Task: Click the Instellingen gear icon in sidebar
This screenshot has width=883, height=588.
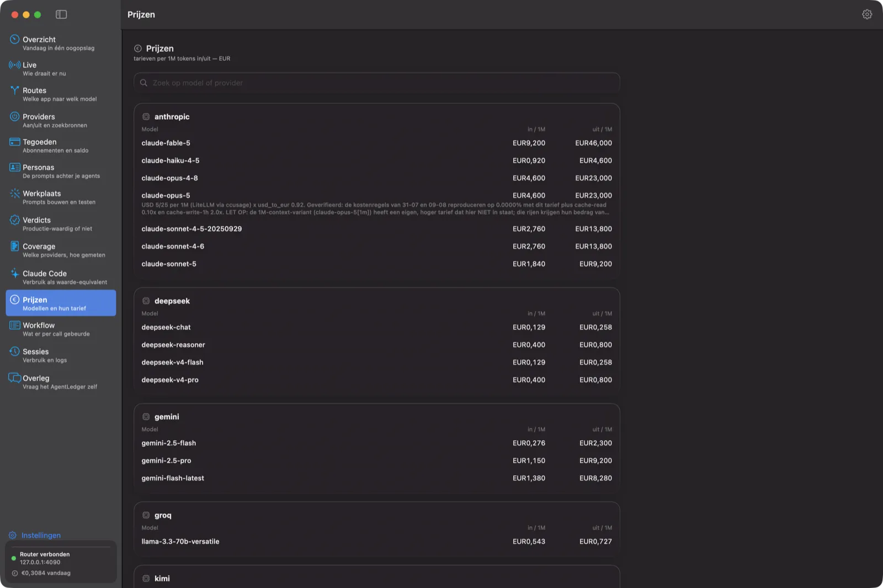Action: (x=13, y=535)
